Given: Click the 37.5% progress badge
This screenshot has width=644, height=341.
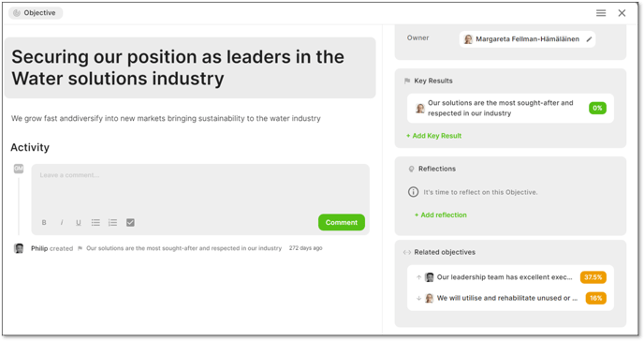Looking at the screenshot, I should [593, 277].
